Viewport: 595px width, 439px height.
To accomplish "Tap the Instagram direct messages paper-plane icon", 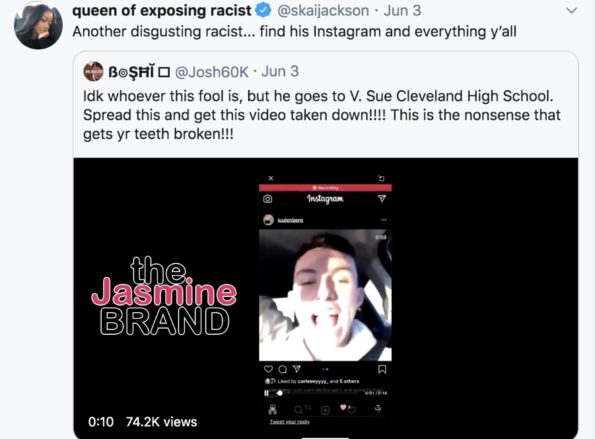I will (x=382, y=198).
